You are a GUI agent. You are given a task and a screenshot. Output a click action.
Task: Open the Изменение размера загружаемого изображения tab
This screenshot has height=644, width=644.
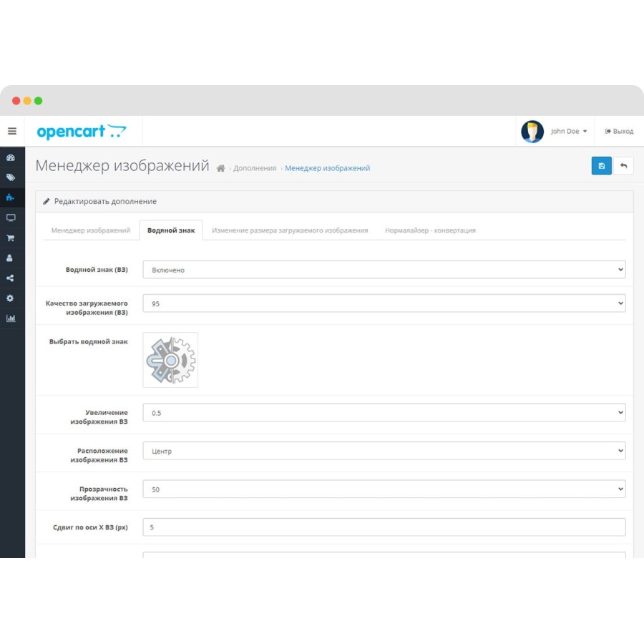(290, 230)
